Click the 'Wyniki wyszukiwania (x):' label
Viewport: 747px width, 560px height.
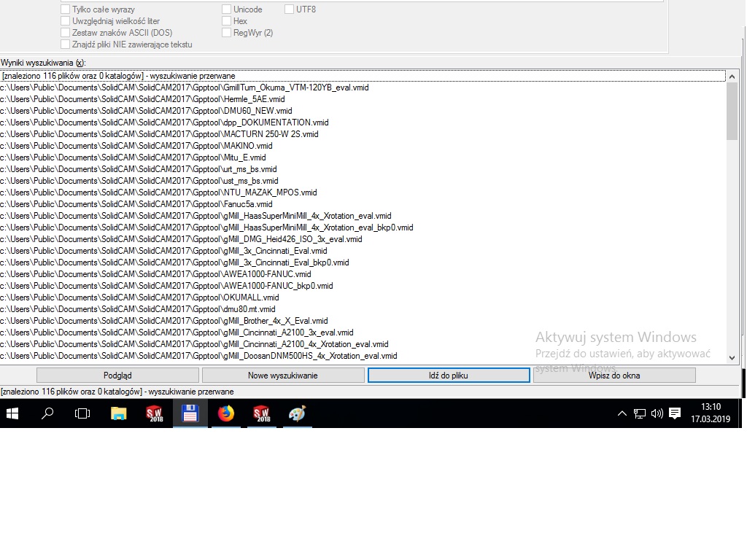pos(43,63)
